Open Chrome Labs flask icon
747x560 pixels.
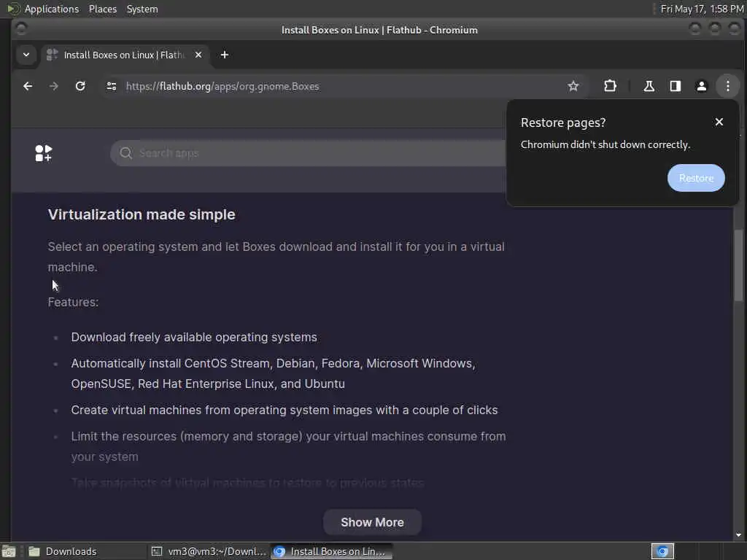[649, 86]
